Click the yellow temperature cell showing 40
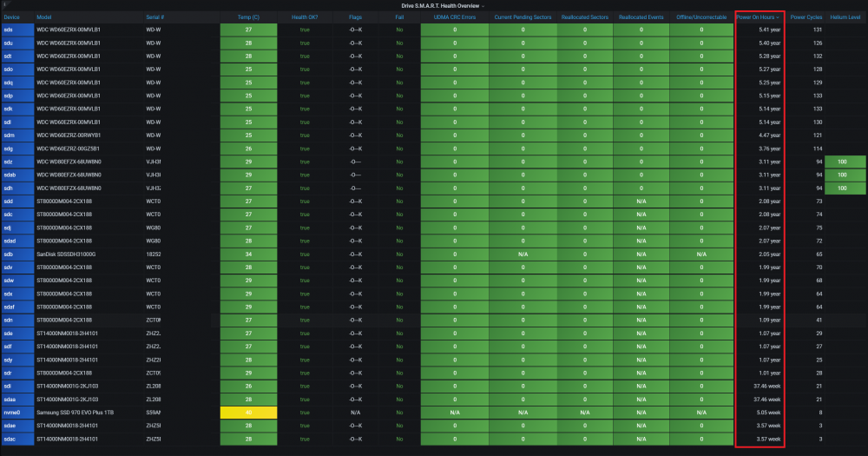This screenshot has width=868, height=456. click(248, 413)
